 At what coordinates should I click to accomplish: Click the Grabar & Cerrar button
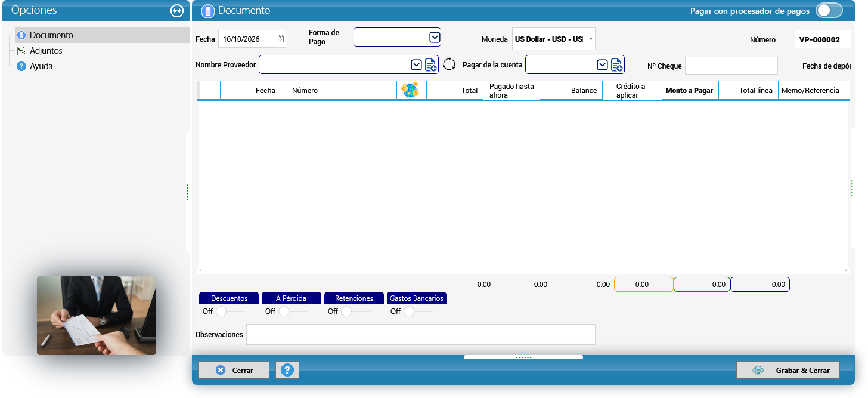click(788, 370)
